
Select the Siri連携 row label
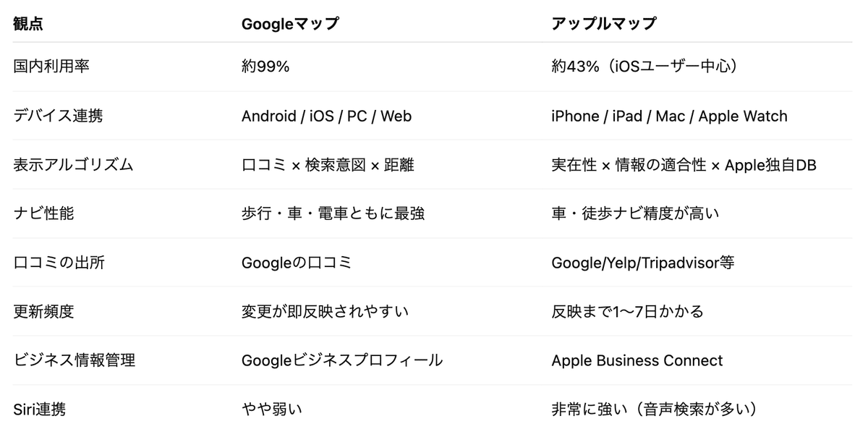40,409
